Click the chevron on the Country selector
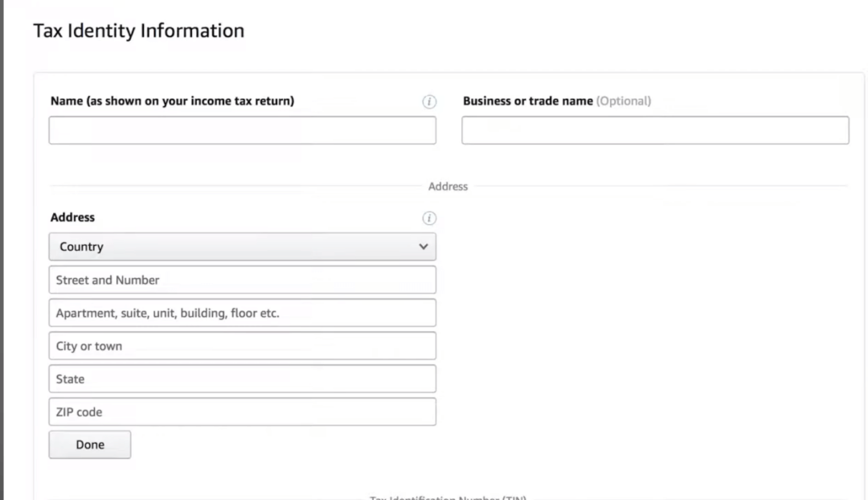 coord(424,247)
